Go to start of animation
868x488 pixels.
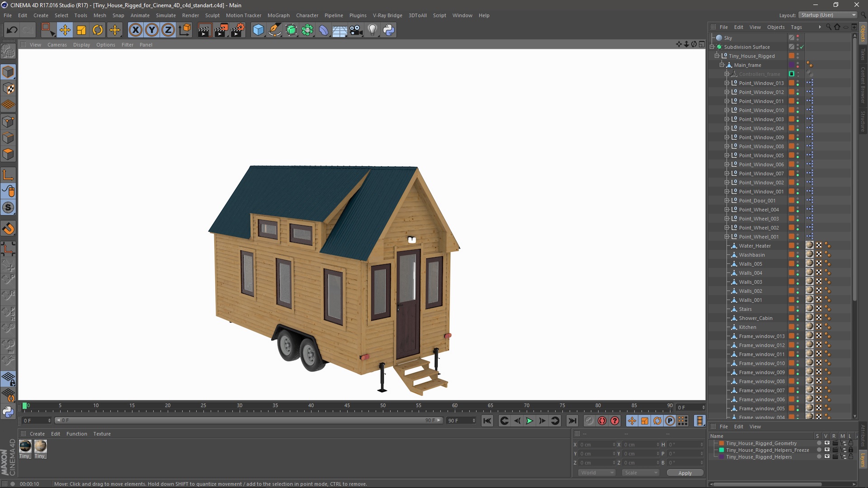click(x=487, y=421)
